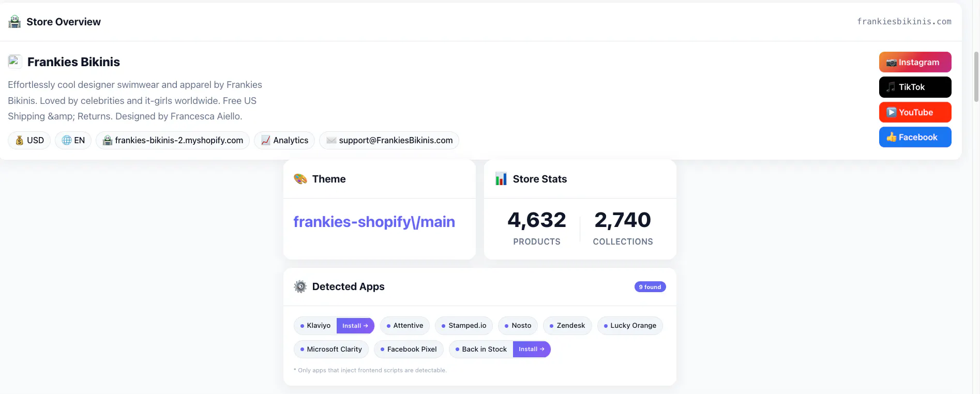Click the support@FrankiesBikinis.com email chip
980x394 pixels.
pyautogui.click(x=389, y=140)
